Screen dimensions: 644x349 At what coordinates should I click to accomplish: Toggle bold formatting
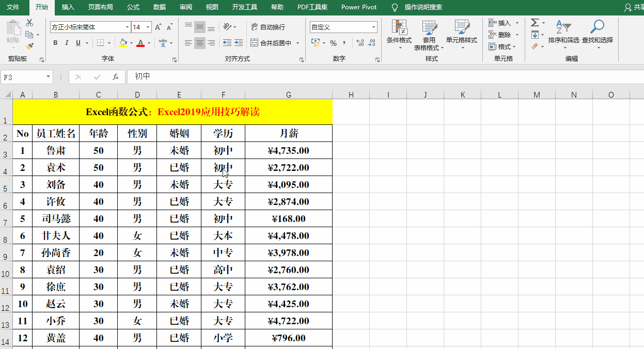(56, 43)
